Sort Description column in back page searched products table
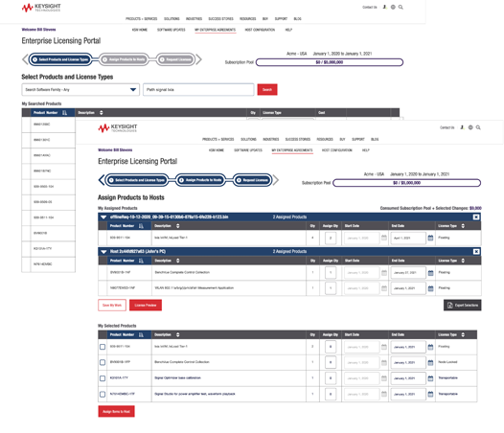 102,112
